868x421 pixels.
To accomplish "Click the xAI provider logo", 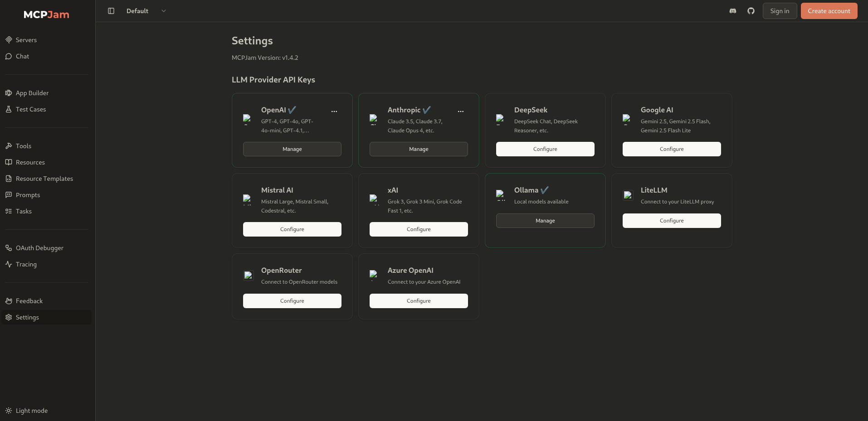I will [374, 199].
